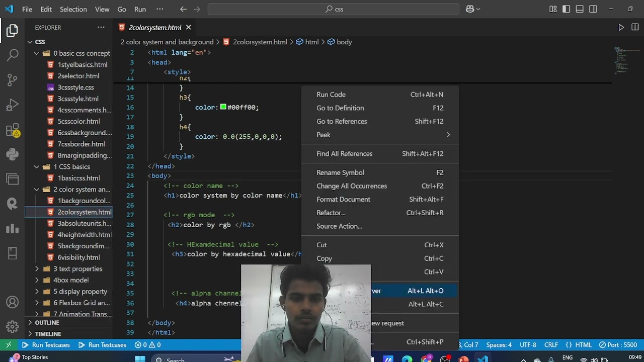This screenshot has height=362, width=644.
Task: Choose Go to Definition in context menu
Action: coord(380,108)
